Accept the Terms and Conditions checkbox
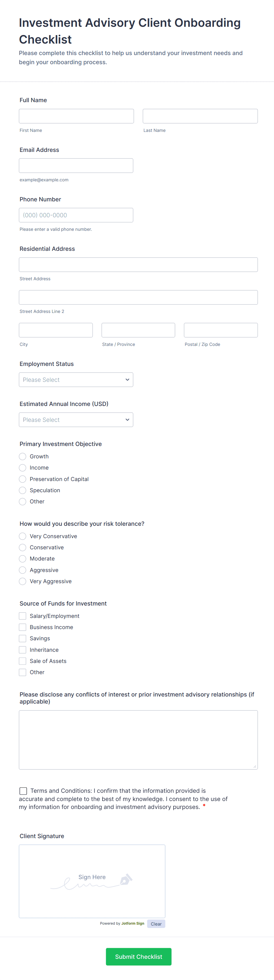Viewport: 274px width, 980px height. coord(23,791)
